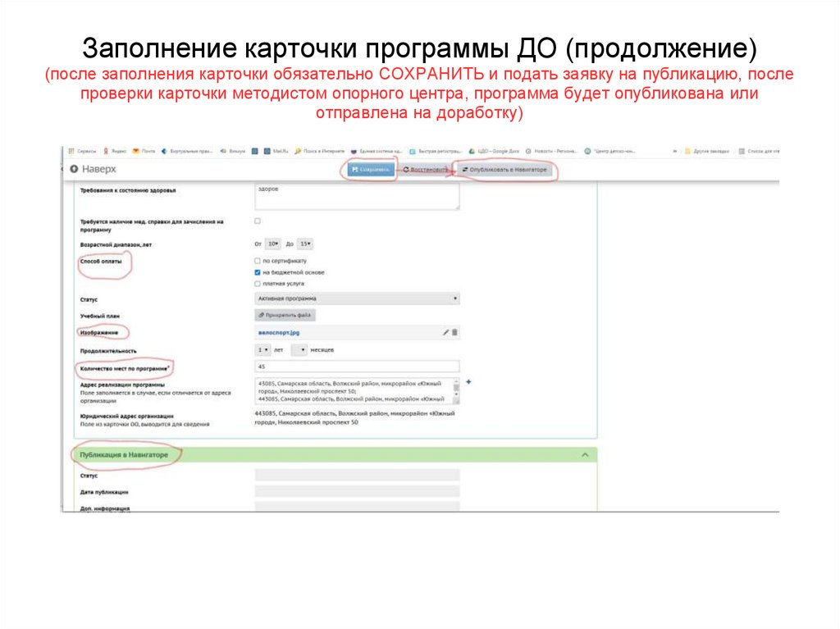Click the refresh icon on Восстановить
The height and width of the screenshot is (629, 840).
tap(405, 170)
